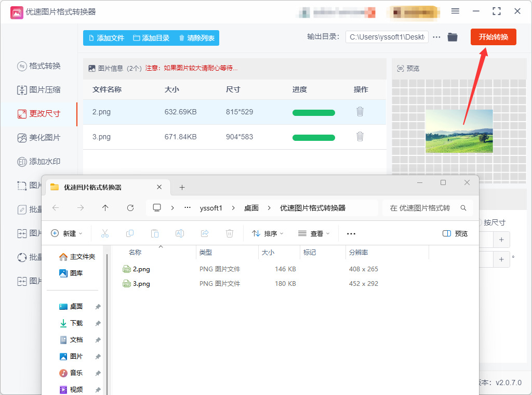Click the scissors cut icon in the Explorer toolbar
532x395 pixels.
coord(105,233)
